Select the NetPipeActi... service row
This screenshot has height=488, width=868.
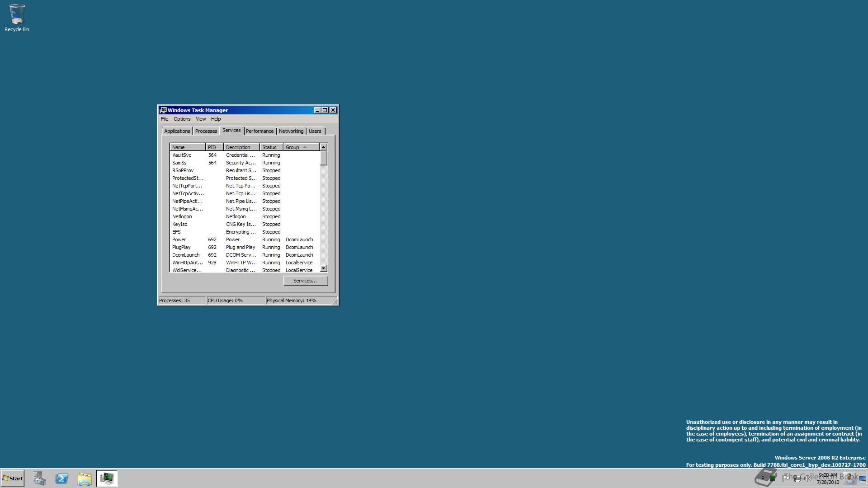245,201
